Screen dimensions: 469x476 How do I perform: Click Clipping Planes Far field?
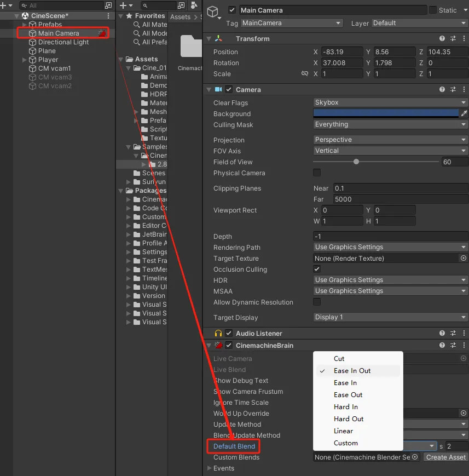click(x=401, y=199)
